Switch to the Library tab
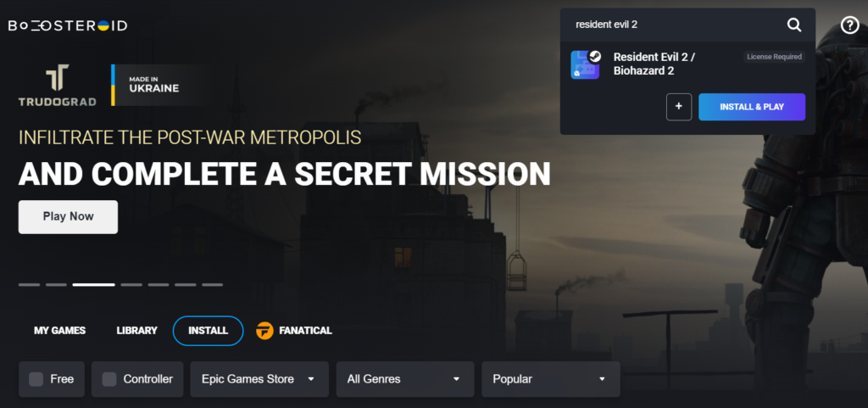The height and width of the screenshot is (408, 868). pos(136,331)
